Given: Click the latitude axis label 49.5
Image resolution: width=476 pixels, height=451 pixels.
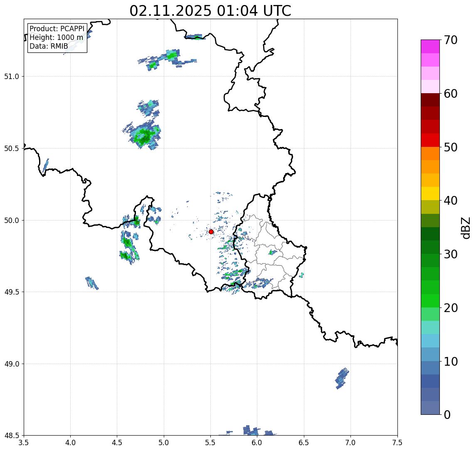Looking at the screenshot, I should point(12,292).
